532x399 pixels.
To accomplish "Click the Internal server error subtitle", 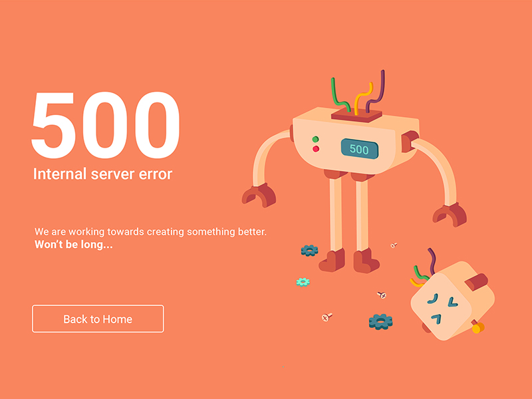I will coord(103,174).
